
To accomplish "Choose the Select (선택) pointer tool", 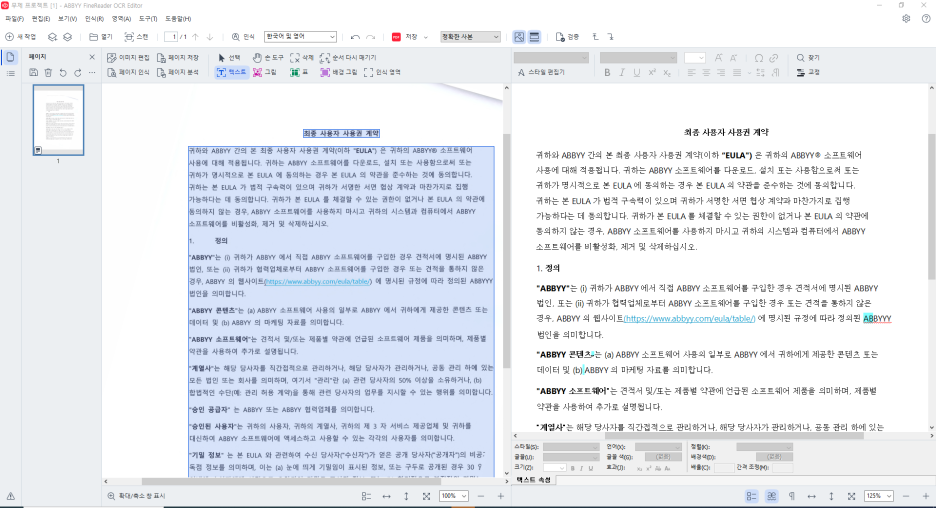I will (x=229, y=58).
